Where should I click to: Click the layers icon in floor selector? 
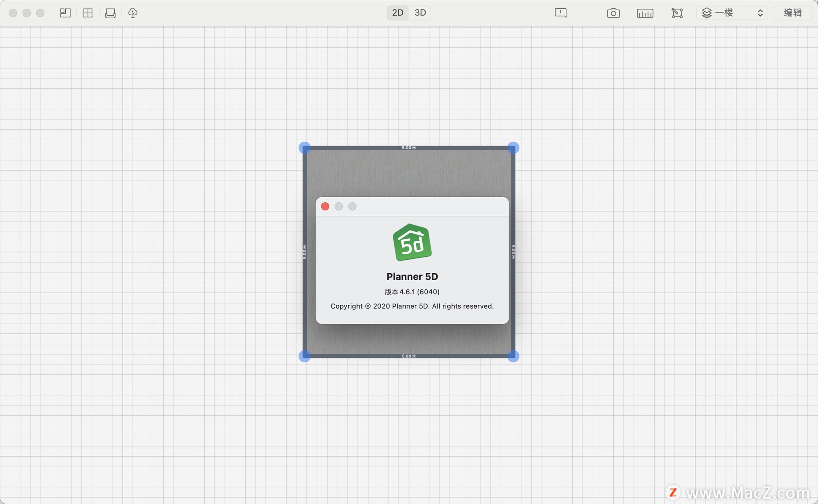click(707, 13)
